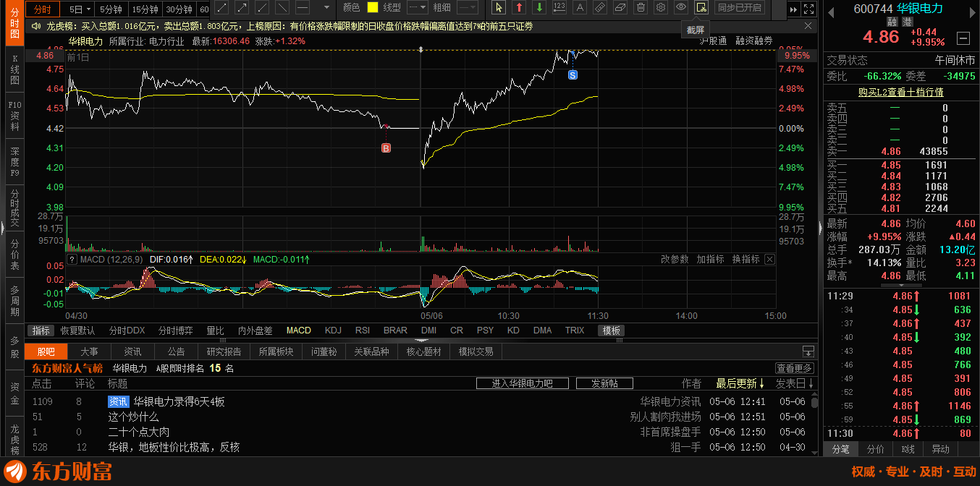Click 进入华银电力吧 button

(522, 383)
